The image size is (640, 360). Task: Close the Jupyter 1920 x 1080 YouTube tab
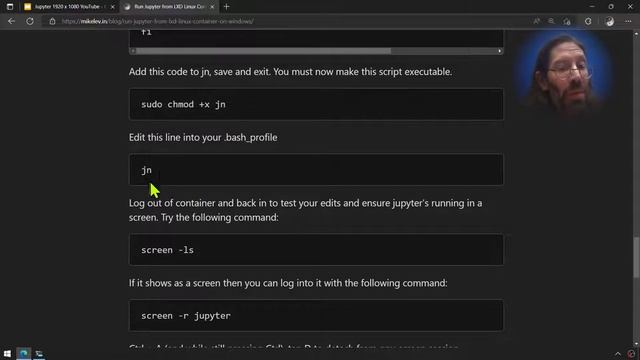pos(113,7)
